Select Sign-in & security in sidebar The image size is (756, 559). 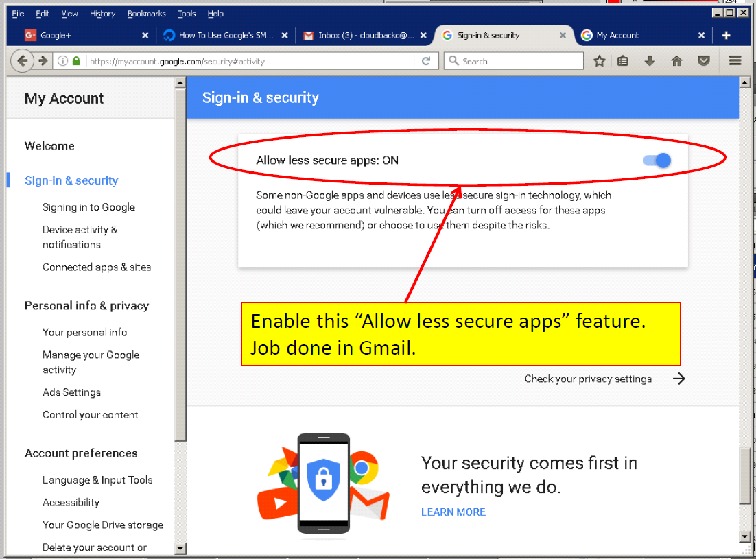pyautogui.click(x=71, y=180)
